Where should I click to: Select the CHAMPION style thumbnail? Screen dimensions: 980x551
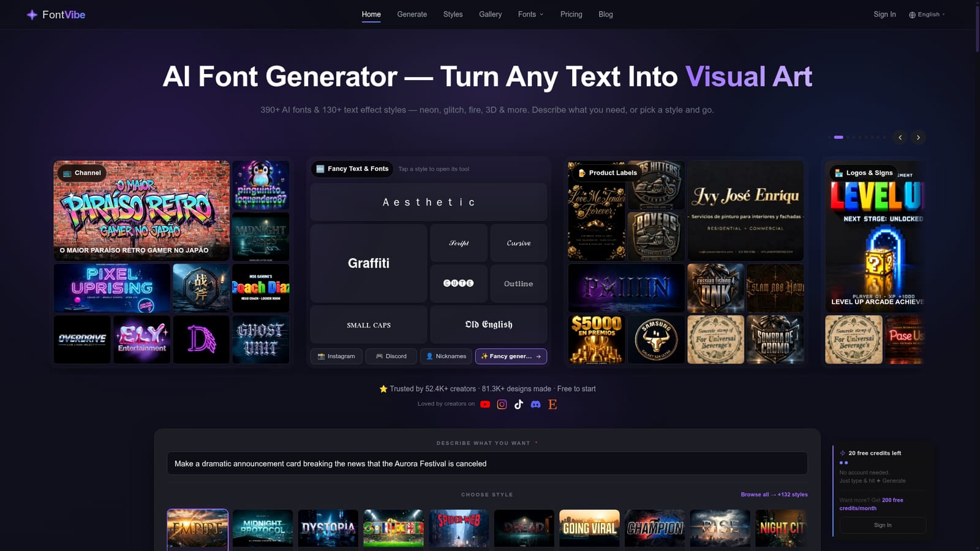click(655, 528)
